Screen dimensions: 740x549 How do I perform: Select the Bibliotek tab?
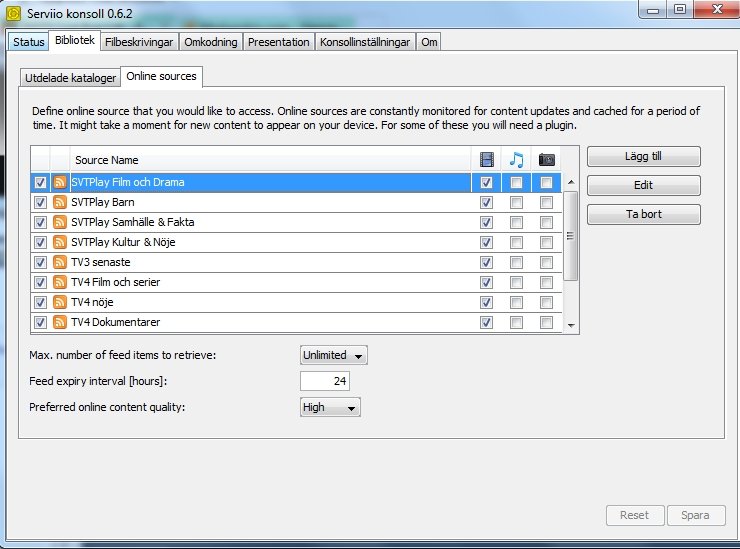click(x=75, y=40)
